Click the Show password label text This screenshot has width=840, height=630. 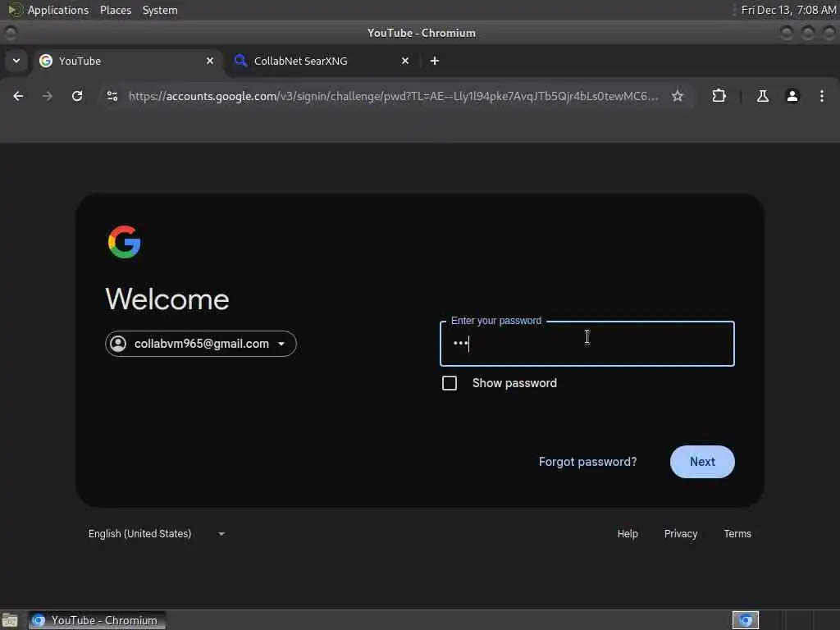click(514, 383)
